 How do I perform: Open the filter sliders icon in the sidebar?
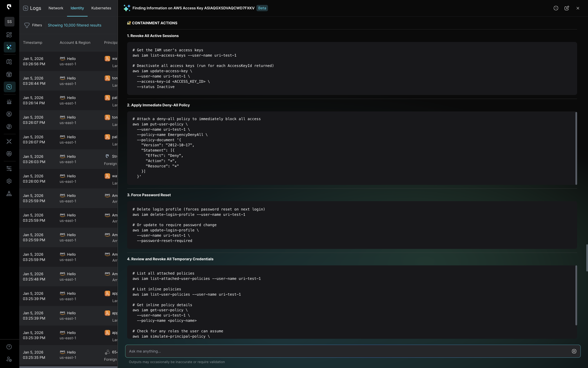pyautogui.click(x=9, y=168)
